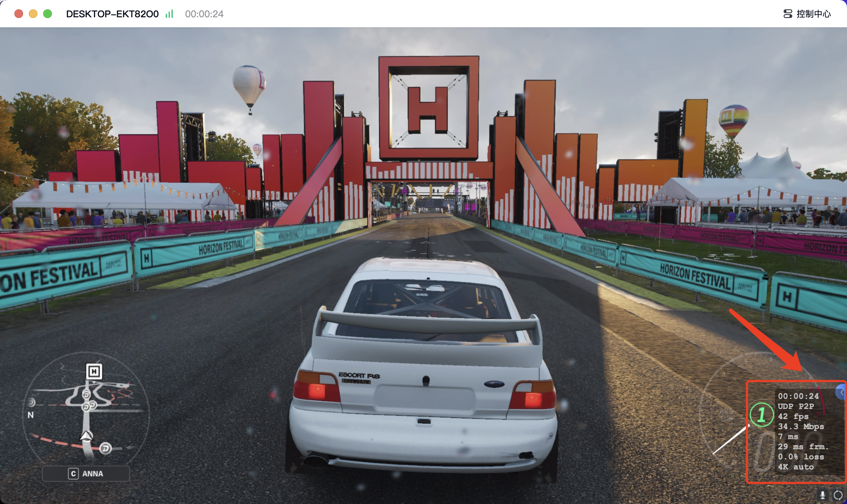The width and height of the screenshot is (847, 504).
Task: Click the "00:00:24" line in the stats overlay
Action: tap(798, 396)
